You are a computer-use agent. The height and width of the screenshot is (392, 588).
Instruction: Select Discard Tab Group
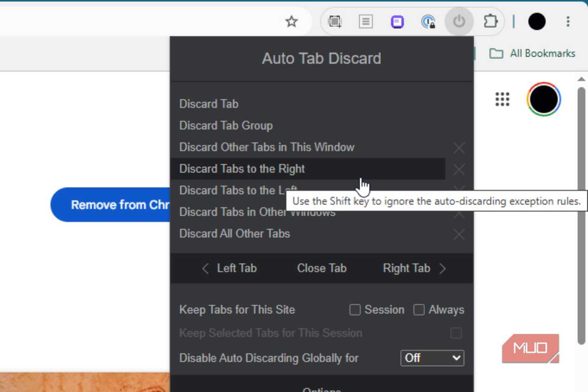pyautogui.click(x=226, y=125)
